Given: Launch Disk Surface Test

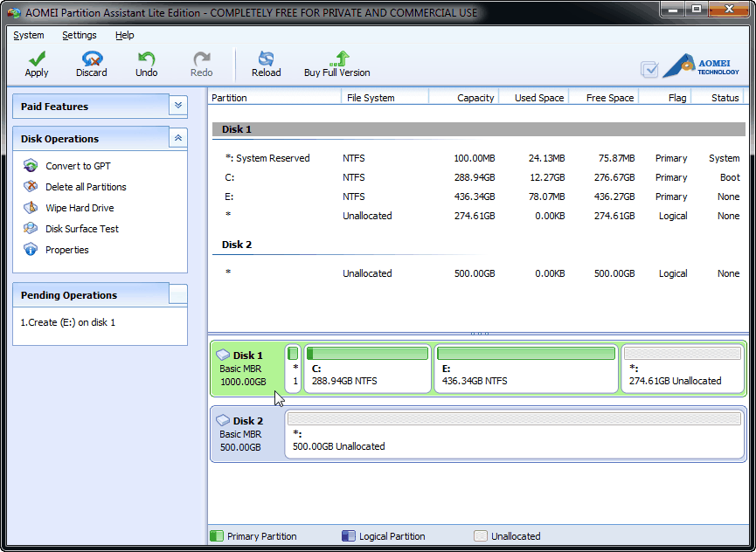Looking at the screenshot, I should tap(82, 229).
